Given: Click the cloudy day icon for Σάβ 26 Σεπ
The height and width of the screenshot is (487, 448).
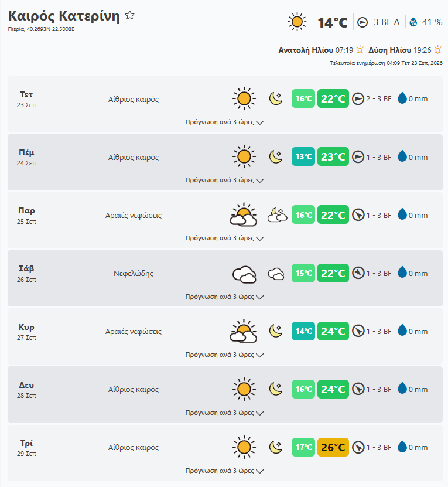Looking at the screenshot, I should [244, 274].
